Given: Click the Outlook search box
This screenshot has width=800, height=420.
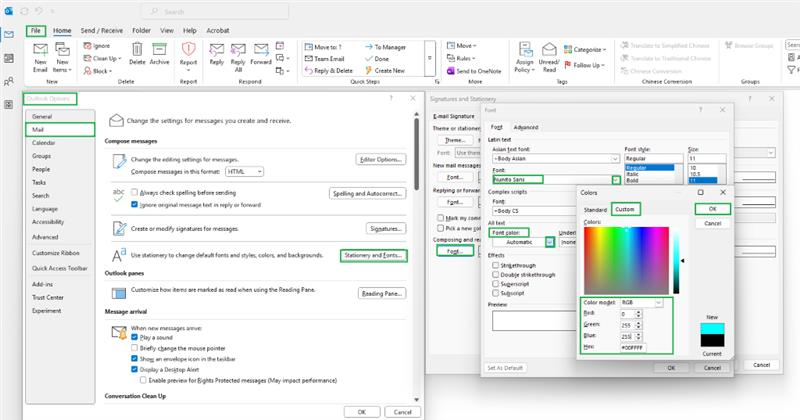Looking at the screenshot, I should pos(215,11).
